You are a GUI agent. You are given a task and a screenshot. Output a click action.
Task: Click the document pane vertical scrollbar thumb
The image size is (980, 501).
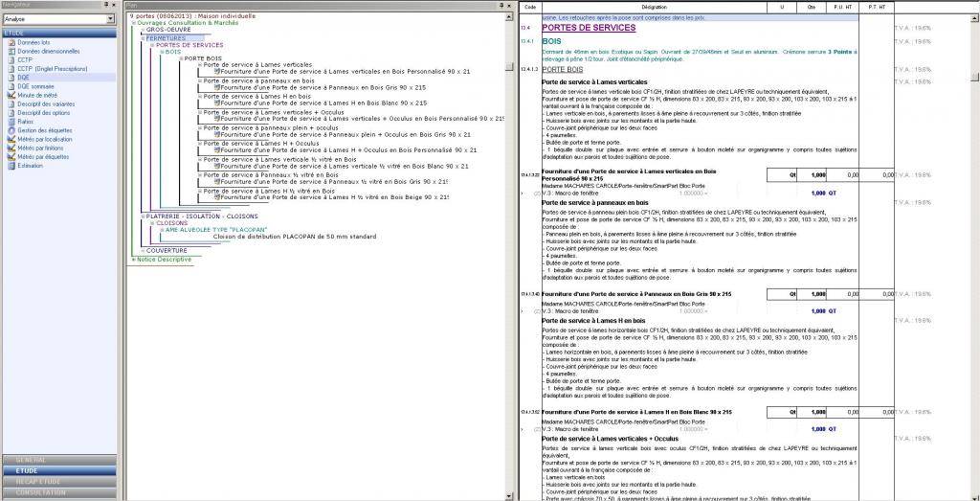click(975, 77)
